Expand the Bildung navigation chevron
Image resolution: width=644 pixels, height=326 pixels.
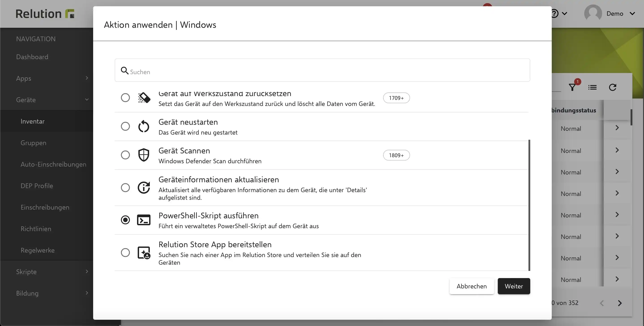click(87, 293)
